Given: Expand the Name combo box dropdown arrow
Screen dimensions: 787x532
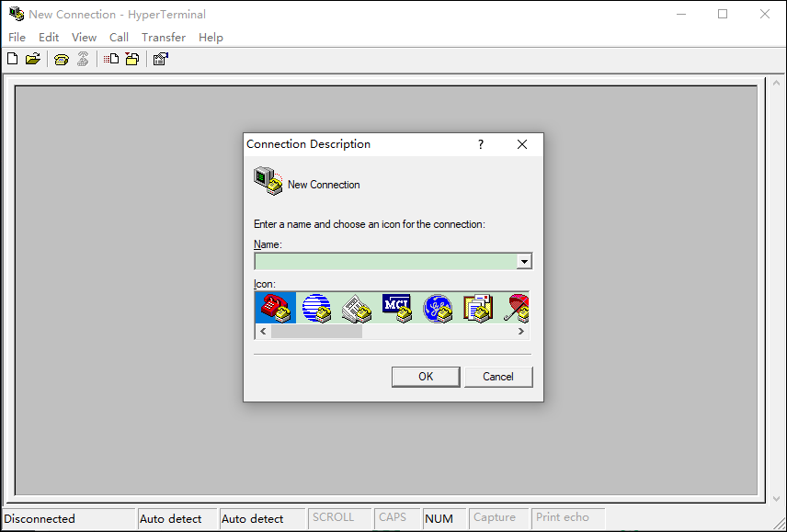Looking at the screenshot, I should pos(524,262).
